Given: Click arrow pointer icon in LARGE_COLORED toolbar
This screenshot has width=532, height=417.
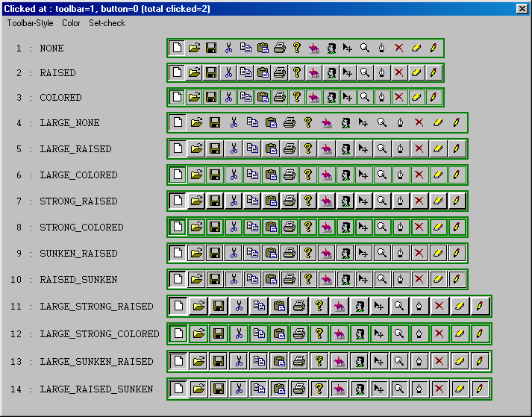Looking at the screenshot, I should click(x=363, y=175).
